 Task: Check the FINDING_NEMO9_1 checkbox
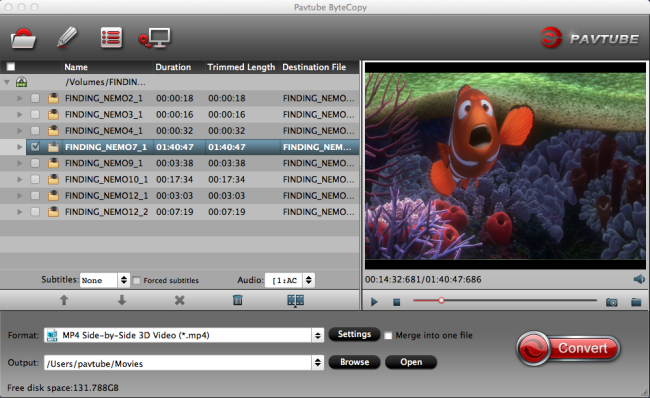tap(35, 163)
